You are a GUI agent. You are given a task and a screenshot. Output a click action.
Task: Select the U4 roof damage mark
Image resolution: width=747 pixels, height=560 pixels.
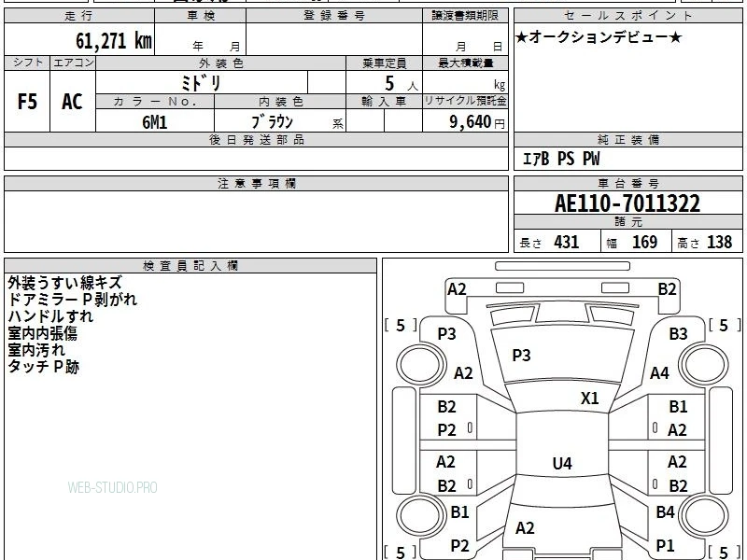(x=562, y=463)
